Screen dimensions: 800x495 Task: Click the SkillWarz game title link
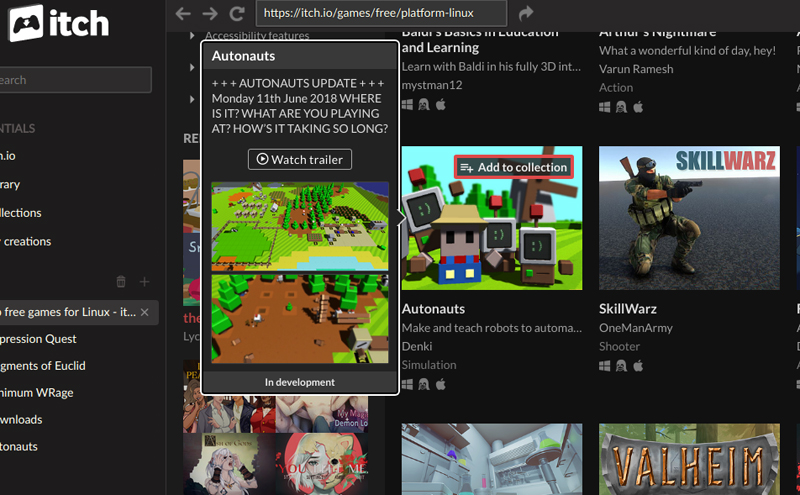(628, 309)
